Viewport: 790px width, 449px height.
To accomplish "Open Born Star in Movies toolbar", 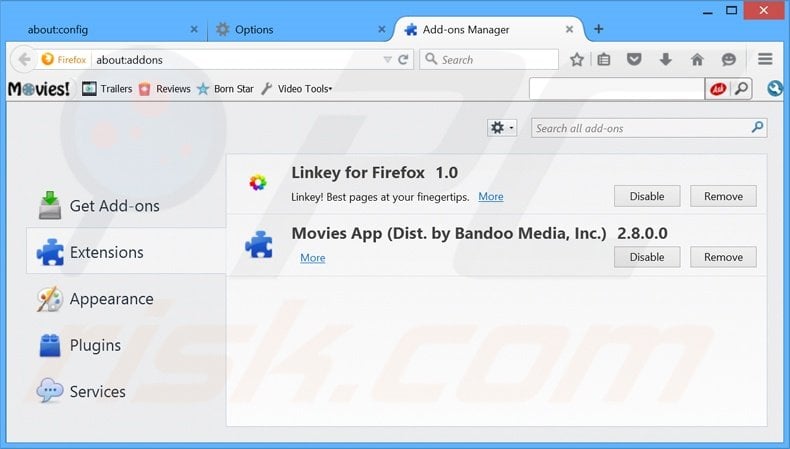I will coord(225,89).
